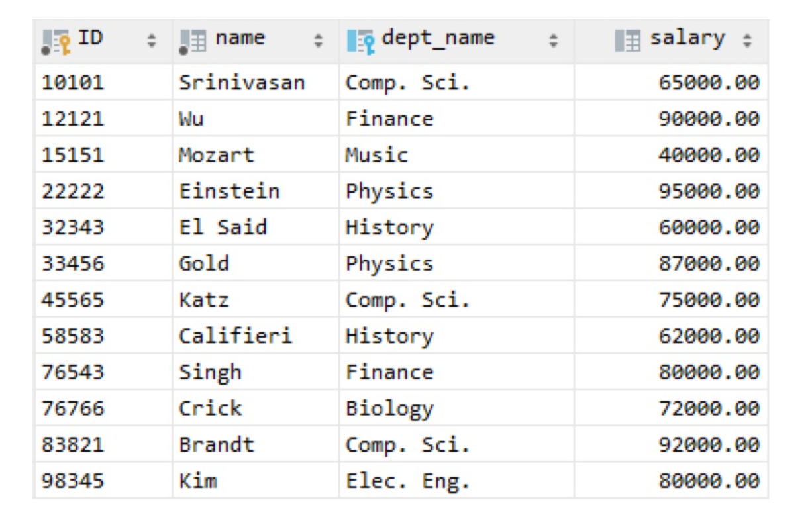Viewport: 812px width, 523px height.
Task: Select dept_name cell Biology
Action: point(456,408)
